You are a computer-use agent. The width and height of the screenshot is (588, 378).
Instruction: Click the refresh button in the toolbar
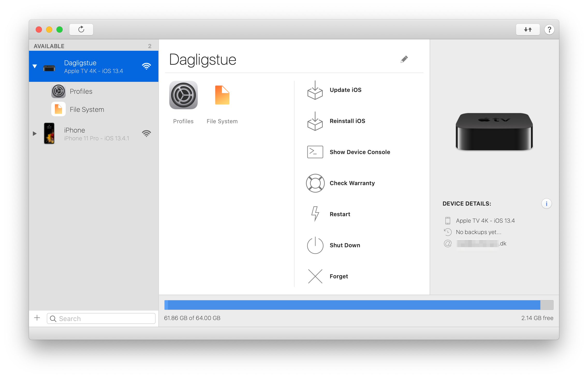[x=81, y=30]
